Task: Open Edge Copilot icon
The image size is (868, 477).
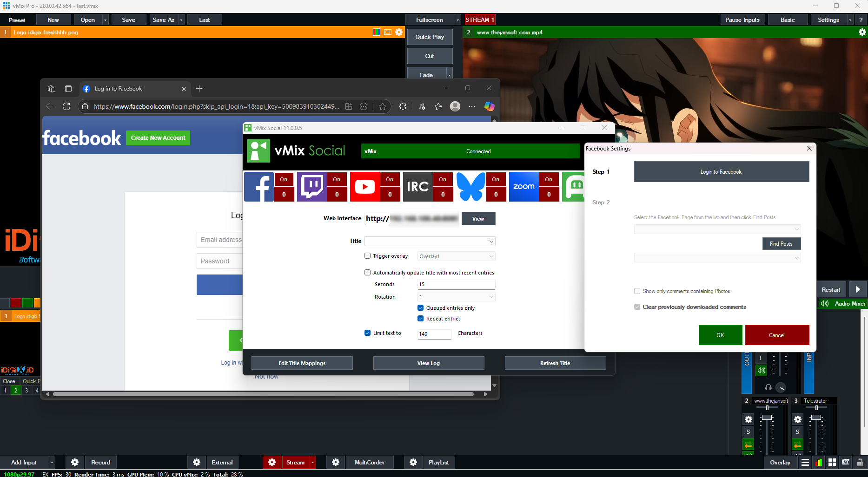Action: tap(489, 106)
